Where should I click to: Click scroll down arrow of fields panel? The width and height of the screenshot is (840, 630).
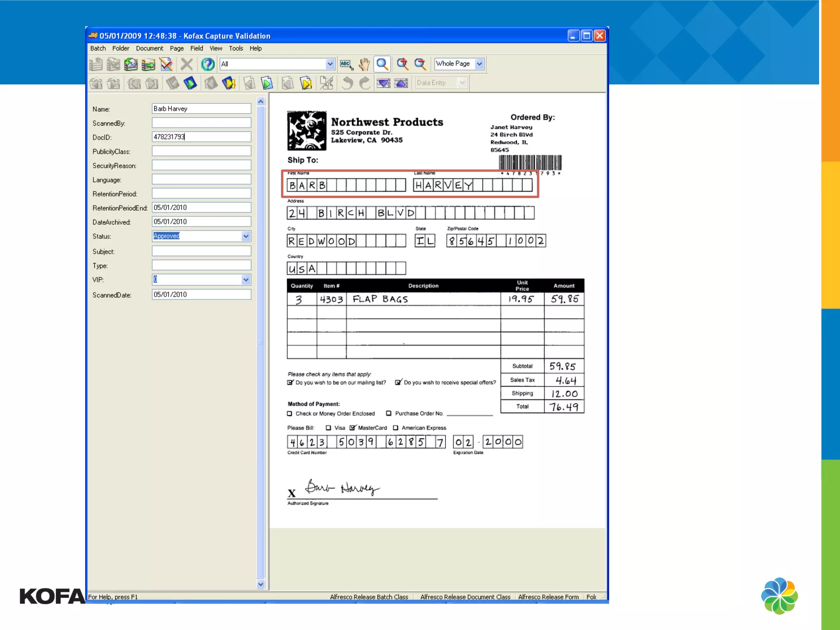(x=261, y=584)
